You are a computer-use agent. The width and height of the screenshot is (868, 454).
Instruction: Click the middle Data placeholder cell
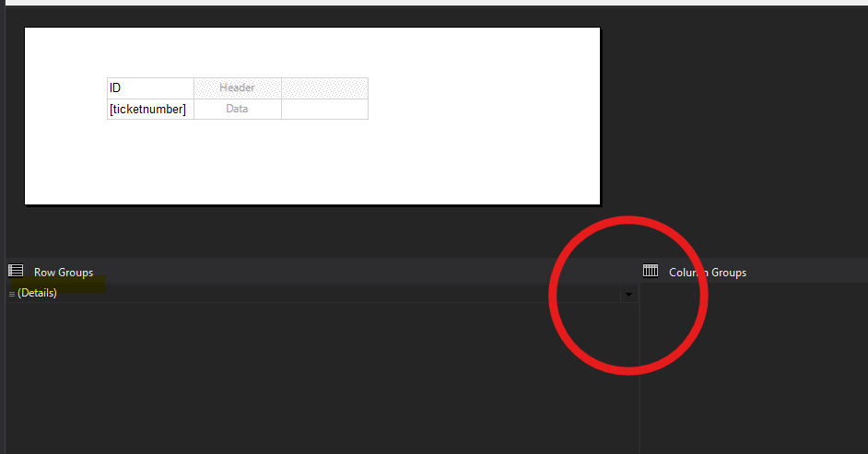point(237,110)
